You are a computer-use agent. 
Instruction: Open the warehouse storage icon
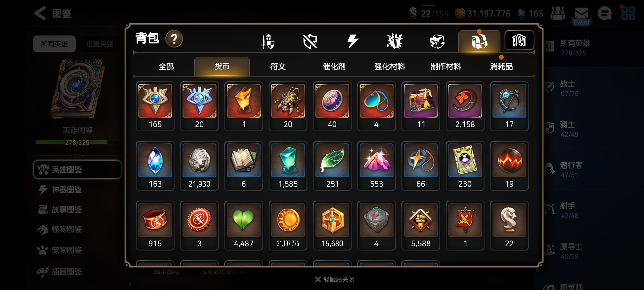(519, 40)
